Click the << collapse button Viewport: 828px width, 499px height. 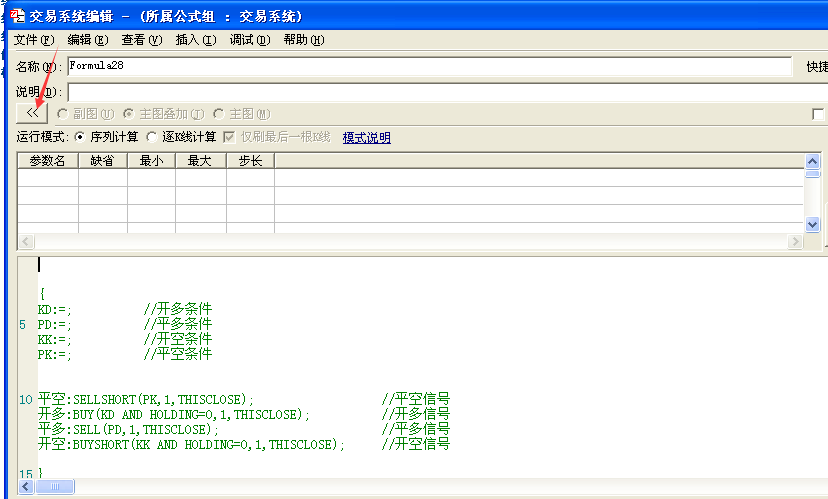[x=32, y=113]
